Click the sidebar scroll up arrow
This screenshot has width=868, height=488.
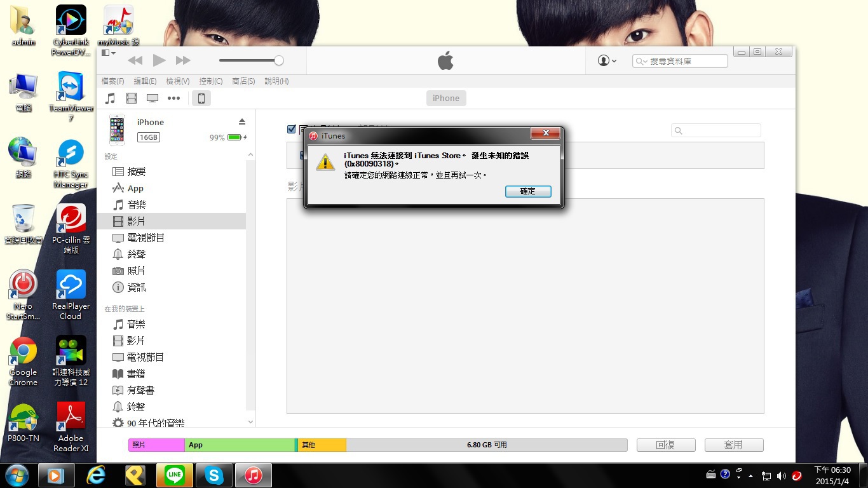(x=250, y=154)
